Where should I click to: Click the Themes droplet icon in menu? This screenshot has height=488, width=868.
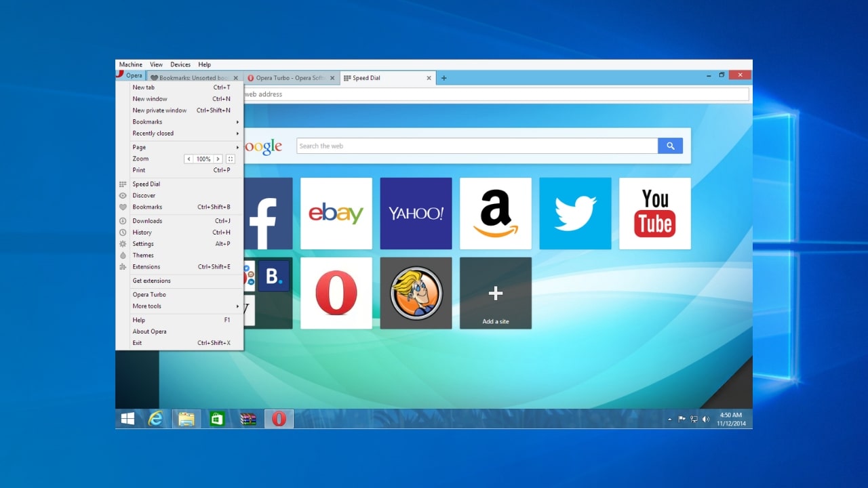point(123,256)
